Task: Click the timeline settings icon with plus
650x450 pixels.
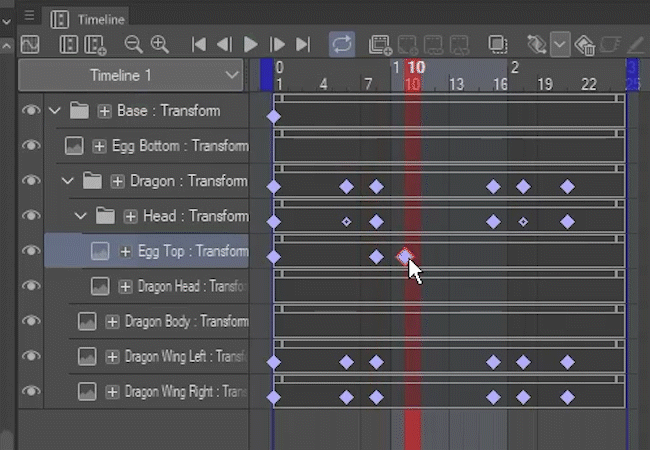Action: point(95,45)
